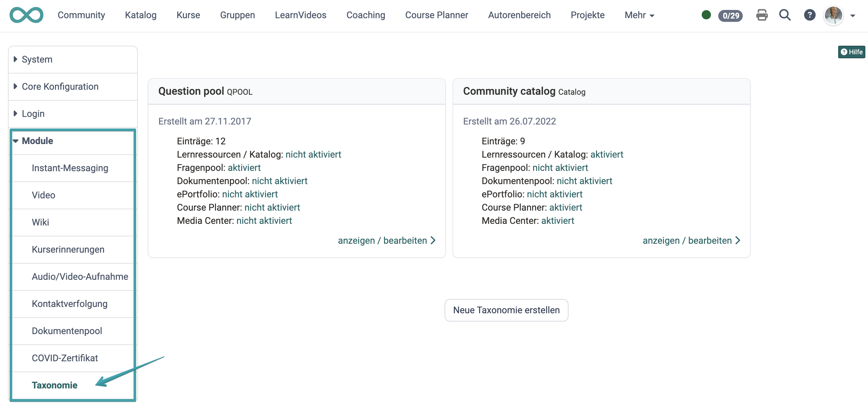Open LearnVideos
868x403 pixels.
[x=300, y=15]
